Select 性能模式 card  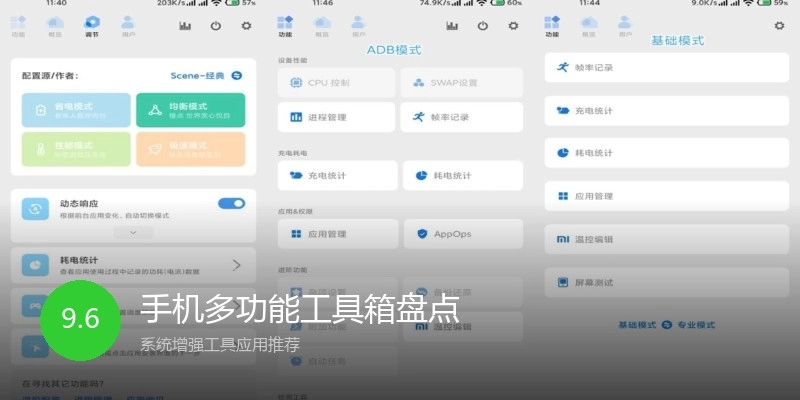coord(76,149)
